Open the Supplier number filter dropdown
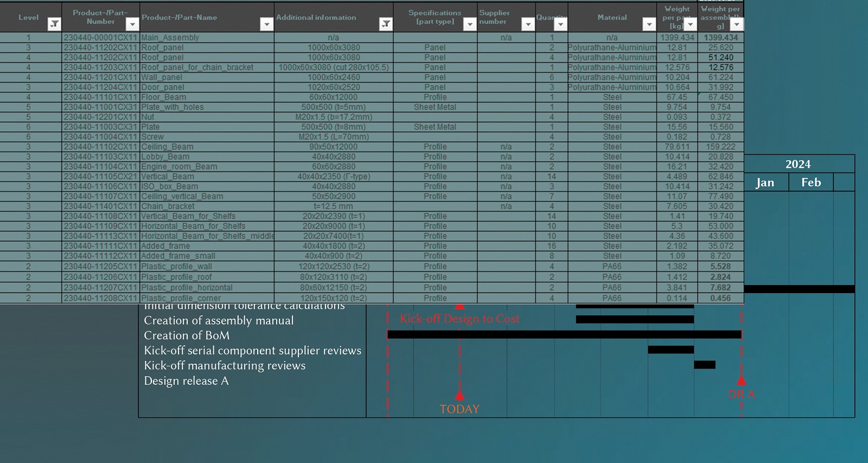The height and width of the screenshot is (463, 868). (528, 24)
